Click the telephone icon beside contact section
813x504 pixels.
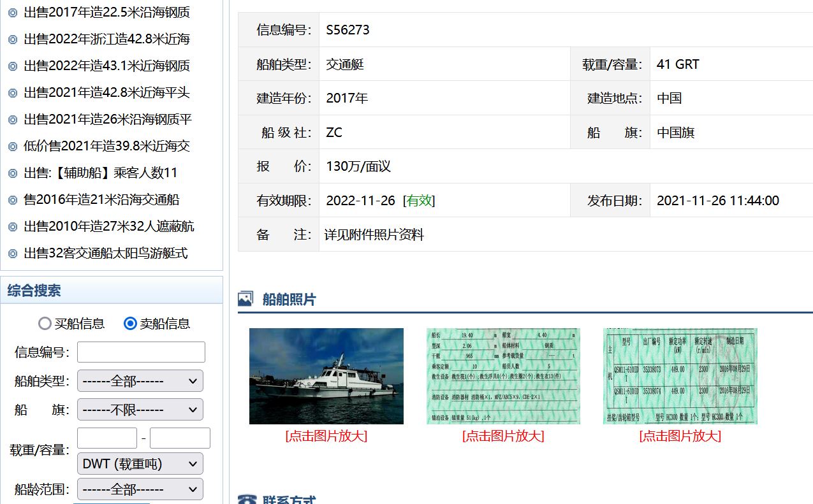pyautogui.click(x=246, y=499)
